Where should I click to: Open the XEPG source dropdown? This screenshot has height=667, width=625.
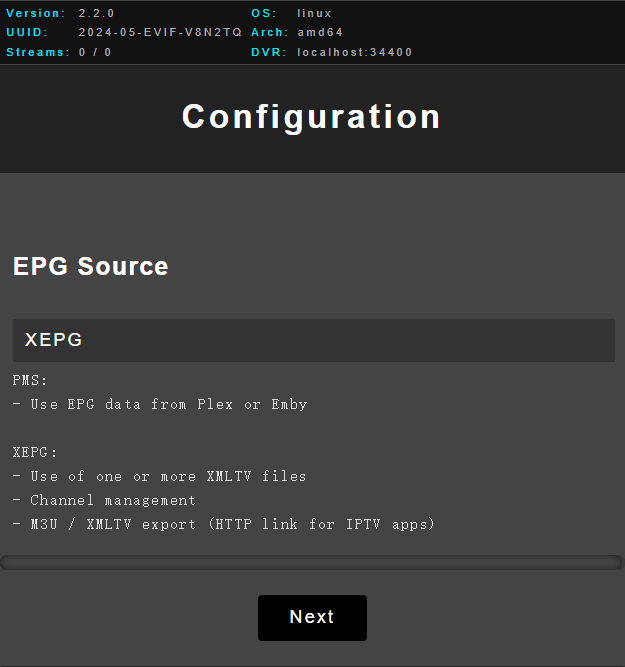point(313,340)
